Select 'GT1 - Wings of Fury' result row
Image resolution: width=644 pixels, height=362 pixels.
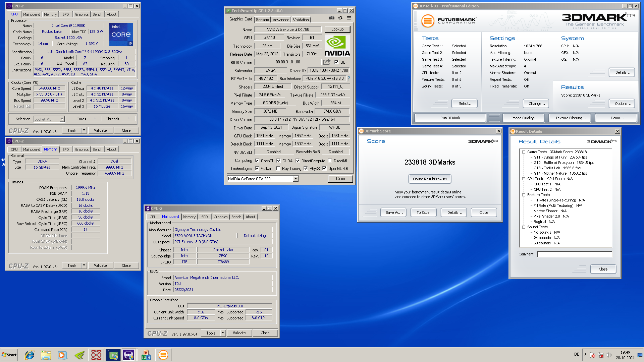click(x=560, y=157)
